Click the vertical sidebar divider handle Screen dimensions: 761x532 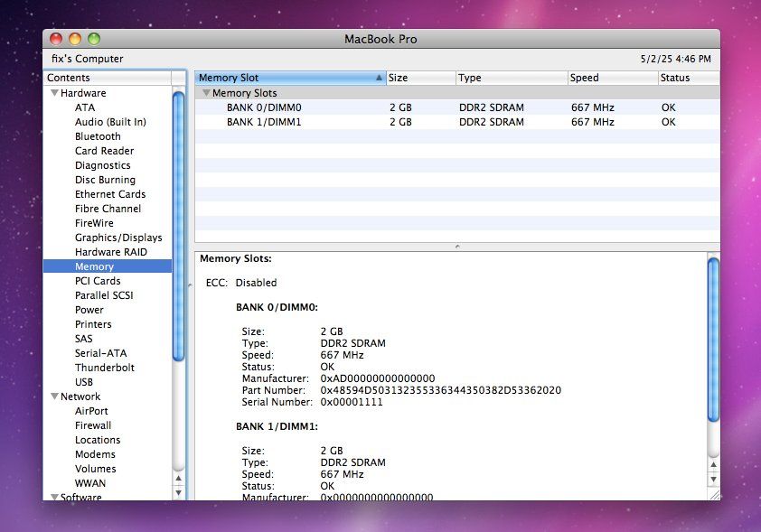pos(190,285)
